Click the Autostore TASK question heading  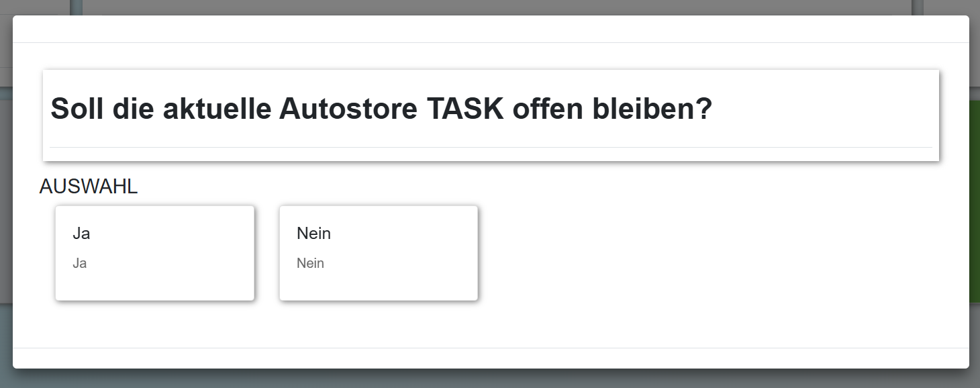pos(381,109)
